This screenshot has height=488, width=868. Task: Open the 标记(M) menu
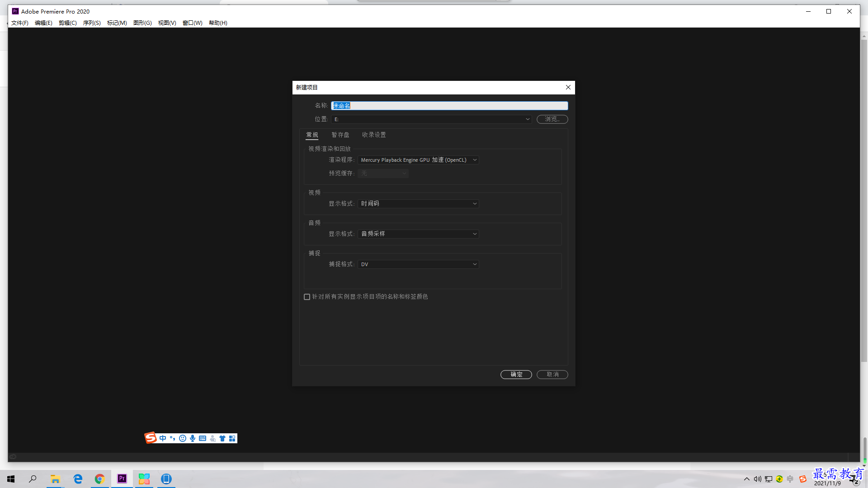(117, 23)
